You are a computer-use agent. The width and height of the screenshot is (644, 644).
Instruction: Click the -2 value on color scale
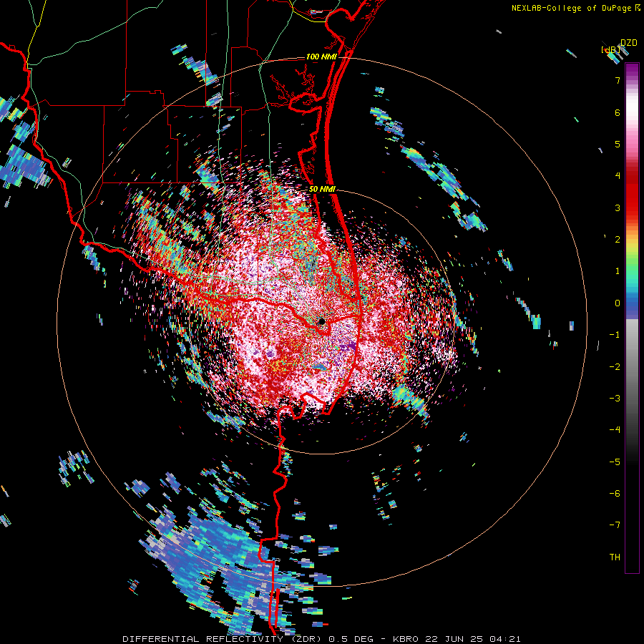(615, 367)
